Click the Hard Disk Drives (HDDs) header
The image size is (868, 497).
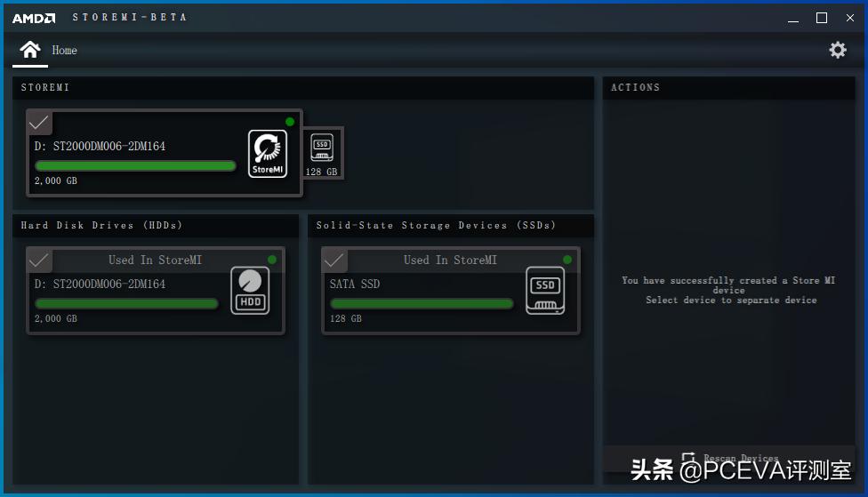[x=156, y=225]
